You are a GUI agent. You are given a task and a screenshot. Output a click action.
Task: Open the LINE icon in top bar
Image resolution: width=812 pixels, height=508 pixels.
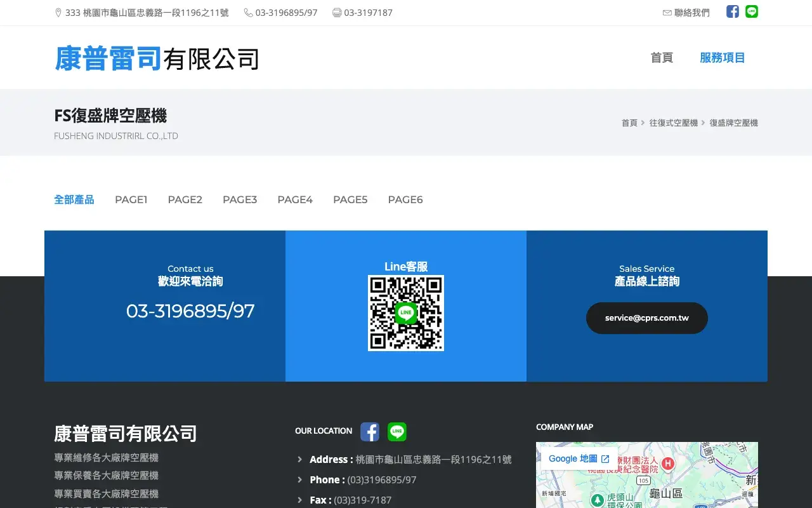click(x=752, y=11)
